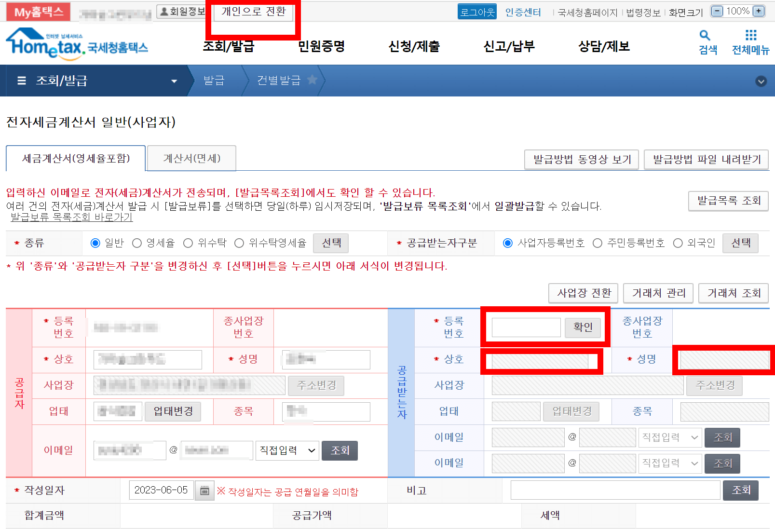Click 선택 button next to 종류 options
This screenshot has height=532, width=775.
tap(331, 243)
